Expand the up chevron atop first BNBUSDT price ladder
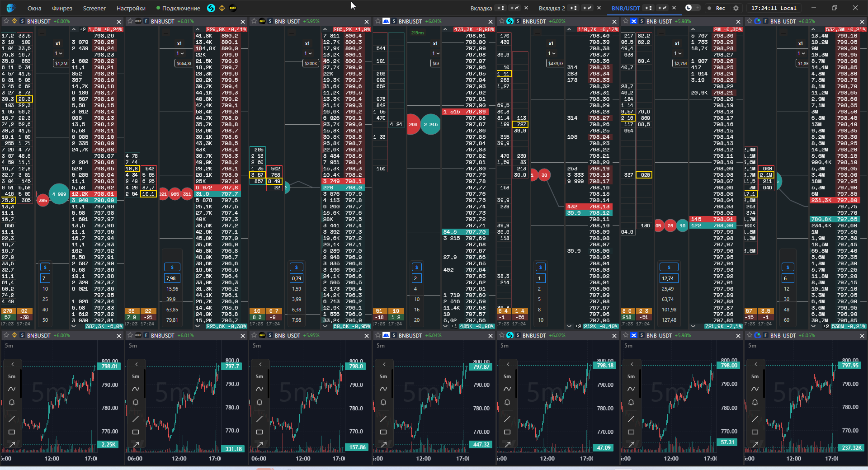Screen dimensions: 868x470 (74, 29)
